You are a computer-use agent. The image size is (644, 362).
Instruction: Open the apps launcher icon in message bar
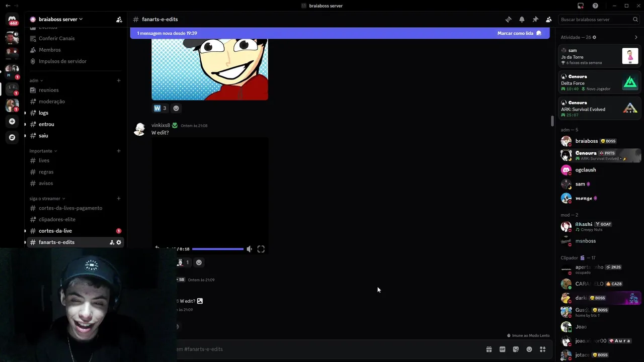point(543,349)
